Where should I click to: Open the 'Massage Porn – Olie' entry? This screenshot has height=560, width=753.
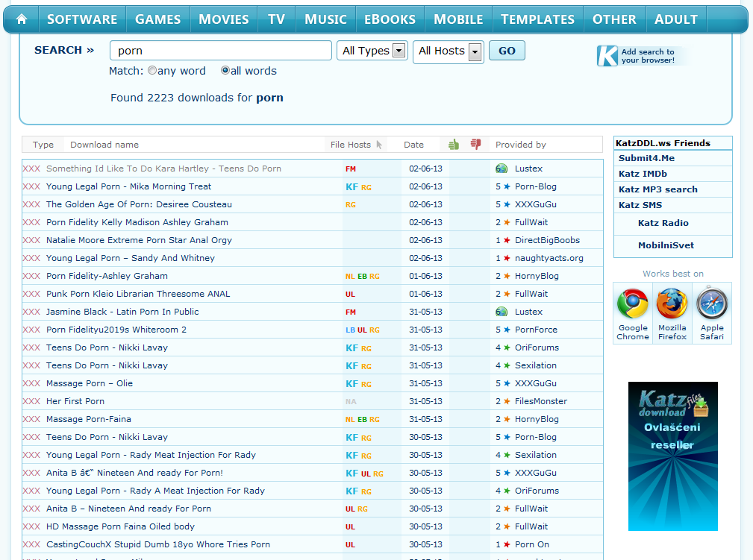click(x=90, y=383)
